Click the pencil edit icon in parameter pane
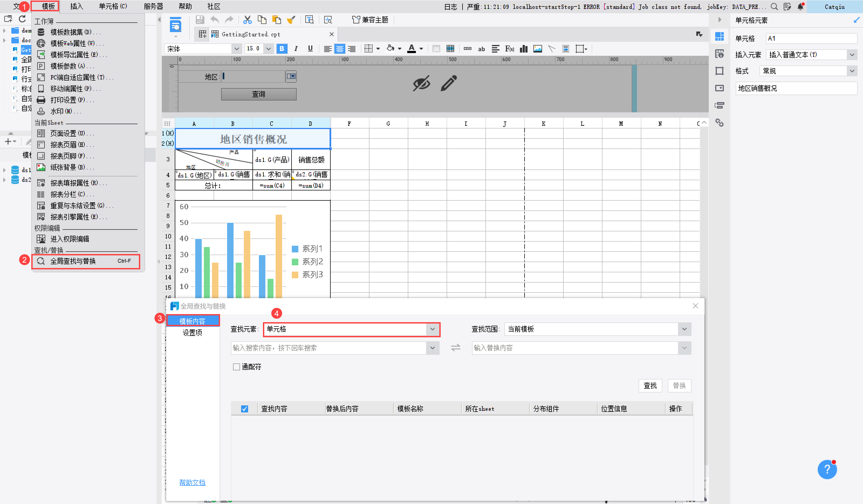Image resolution: width=863 pixels, height=504 pixels. point(448,83)
